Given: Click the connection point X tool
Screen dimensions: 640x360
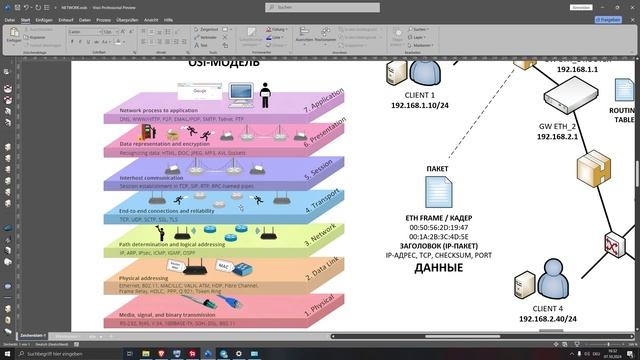Looking at the screenshot, I should click(x=225, y=37).
